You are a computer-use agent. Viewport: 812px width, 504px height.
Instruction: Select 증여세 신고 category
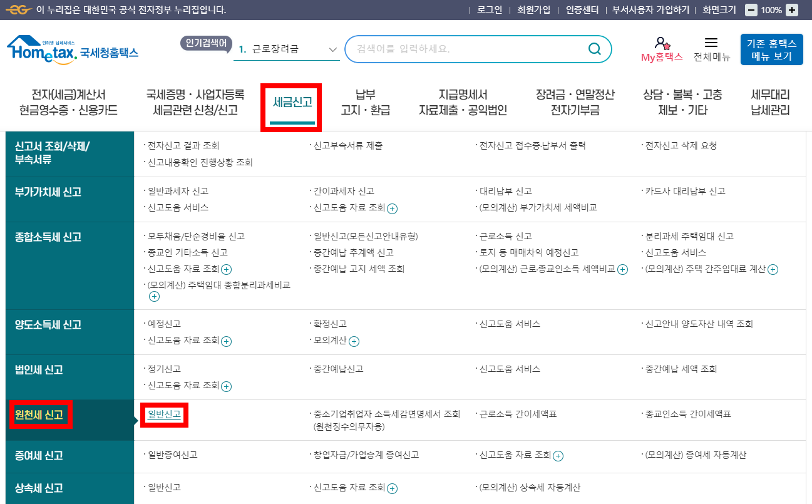tap(70, 456)
